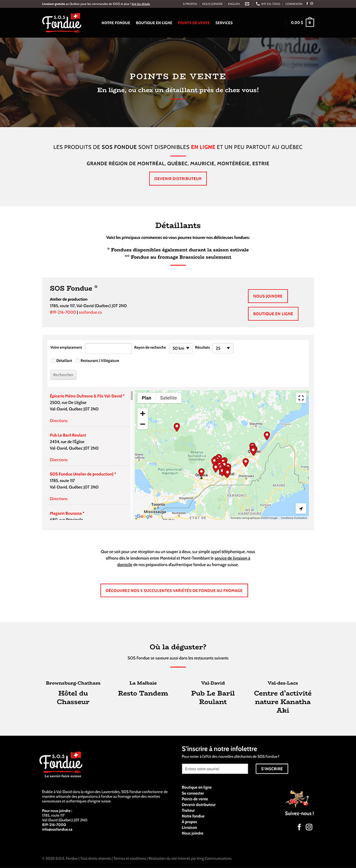Click the Votre emplacement input field
The height and width of the screenshot is (868, 356).
pos(108,348)
